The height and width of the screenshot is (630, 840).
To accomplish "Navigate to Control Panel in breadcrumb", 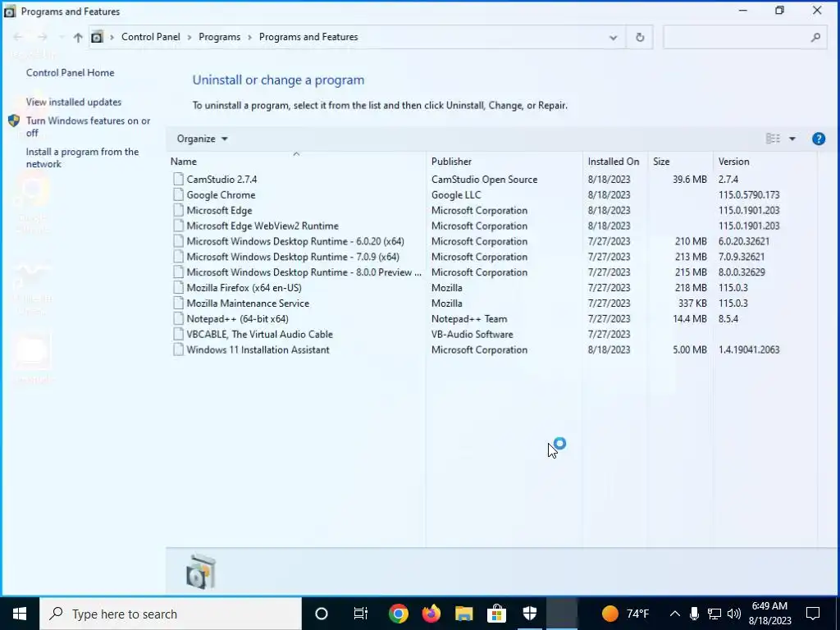I will coord(151,37).
